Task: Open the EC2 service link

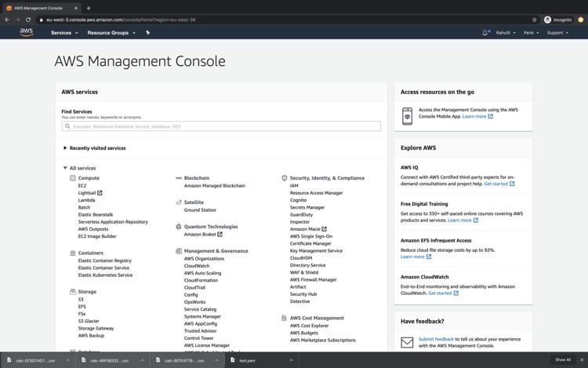Action: click(82, 186)
